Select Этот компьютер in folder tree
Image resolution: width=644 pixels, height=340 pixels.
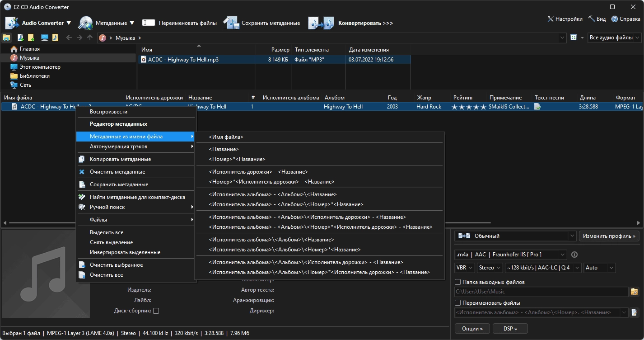coord(40,67)
